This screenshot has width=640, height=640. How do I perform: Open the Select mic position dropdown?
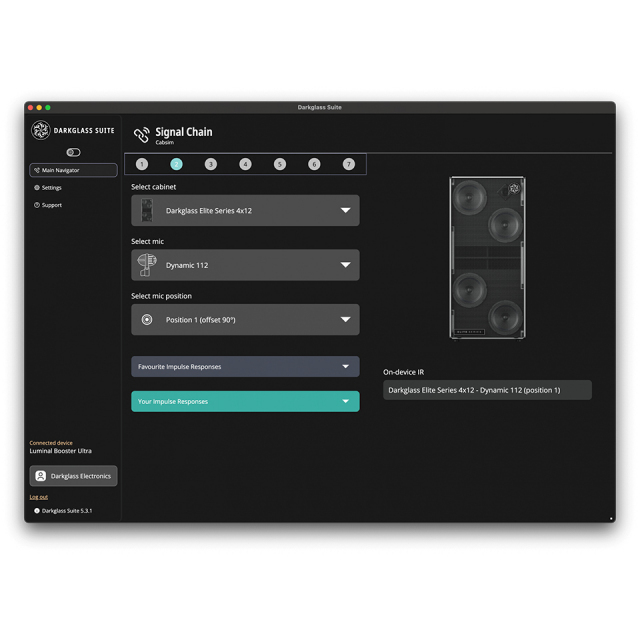click(245, 320)
